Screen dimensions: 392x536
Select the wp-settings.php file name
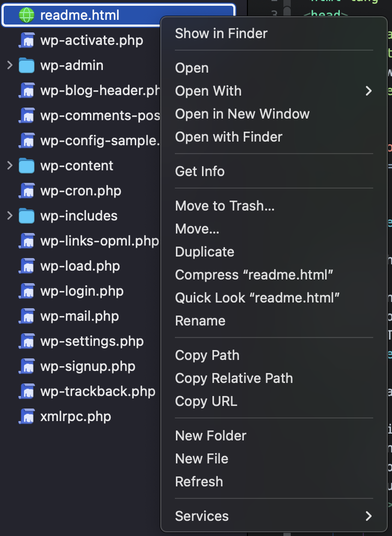(92, 342)
